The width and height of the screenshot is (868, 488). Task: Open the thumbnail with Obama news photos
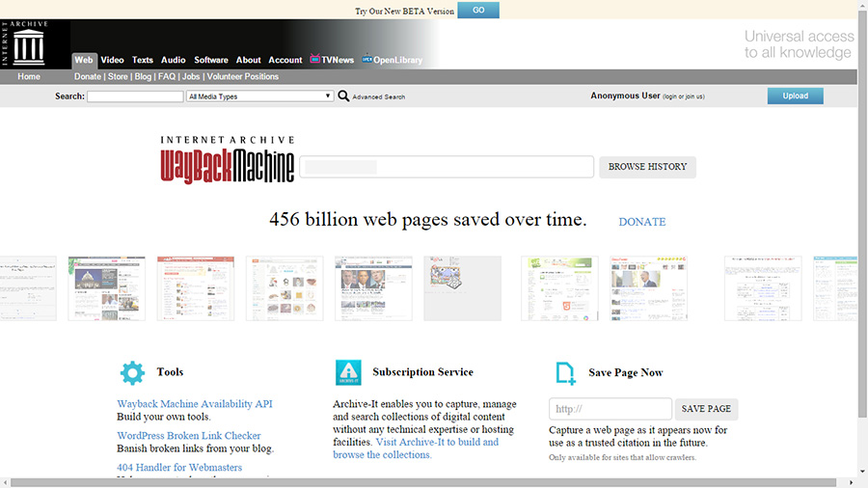373,288
